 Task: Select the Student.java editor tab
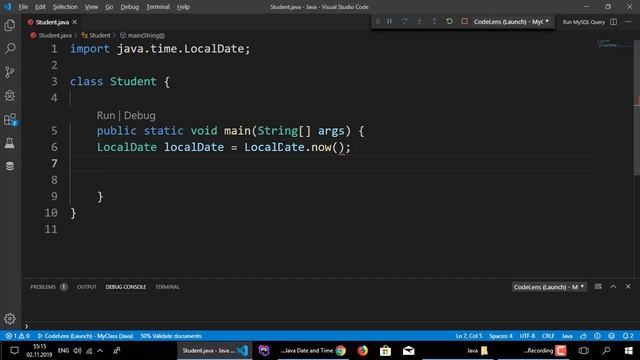pyautogui.click(x=52, y=22)
